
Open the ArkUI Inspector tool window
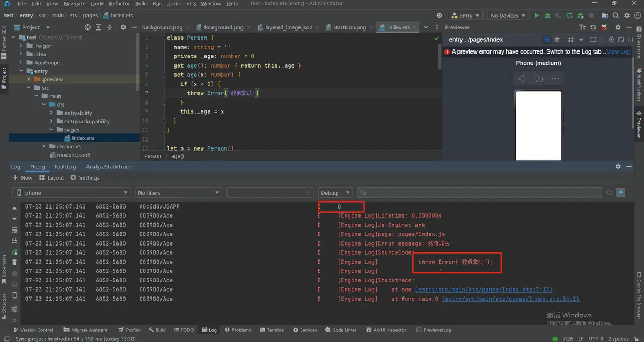pos(386,330)
